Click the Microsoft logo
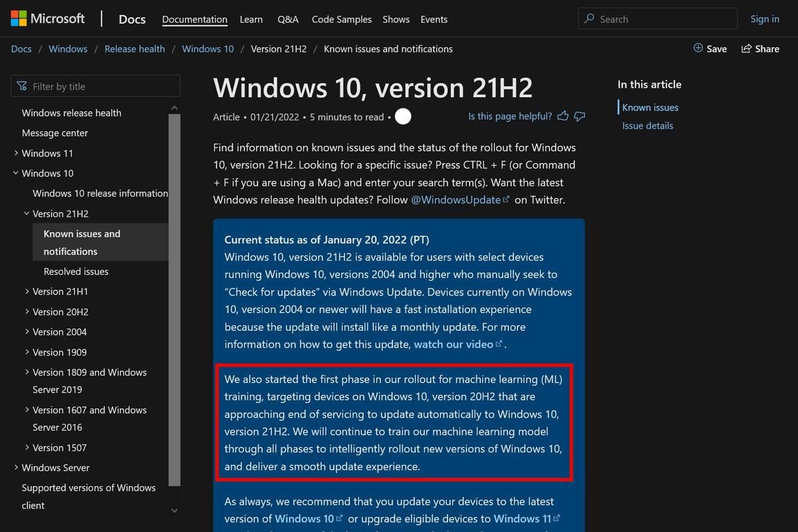This screenshot has height=532, width=798. (x=48, y=18)
